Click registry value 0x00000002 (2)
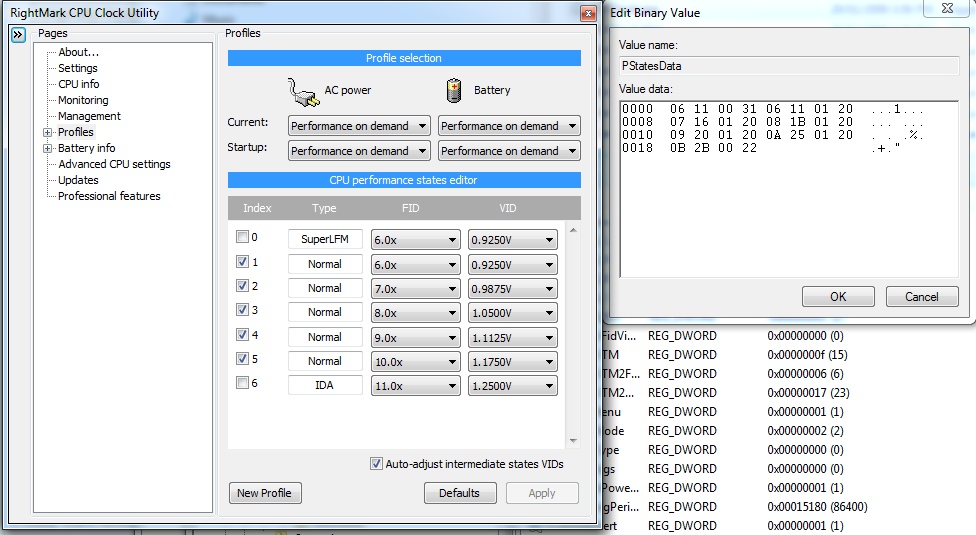Screen dimensions: 976x535 805,430
